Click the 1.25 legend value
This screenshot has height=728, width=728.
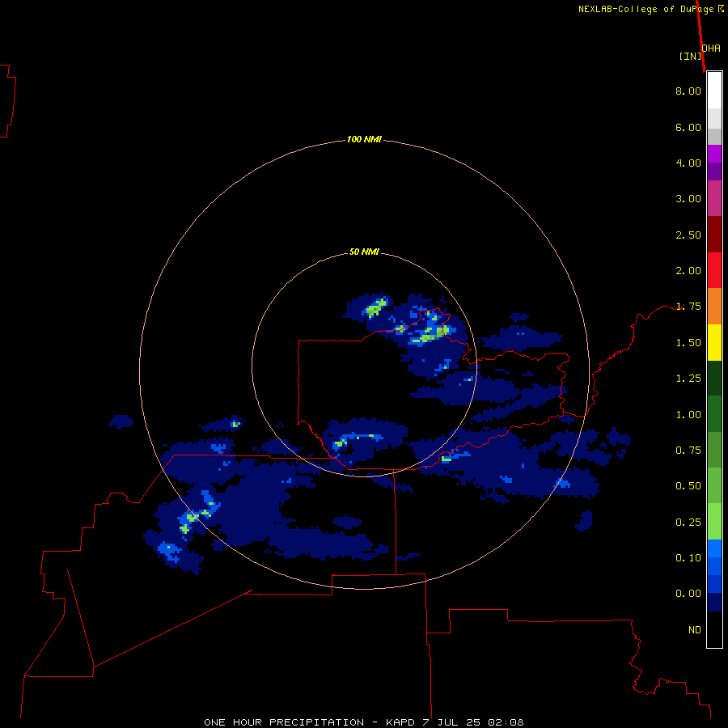[x=688, y=379]
